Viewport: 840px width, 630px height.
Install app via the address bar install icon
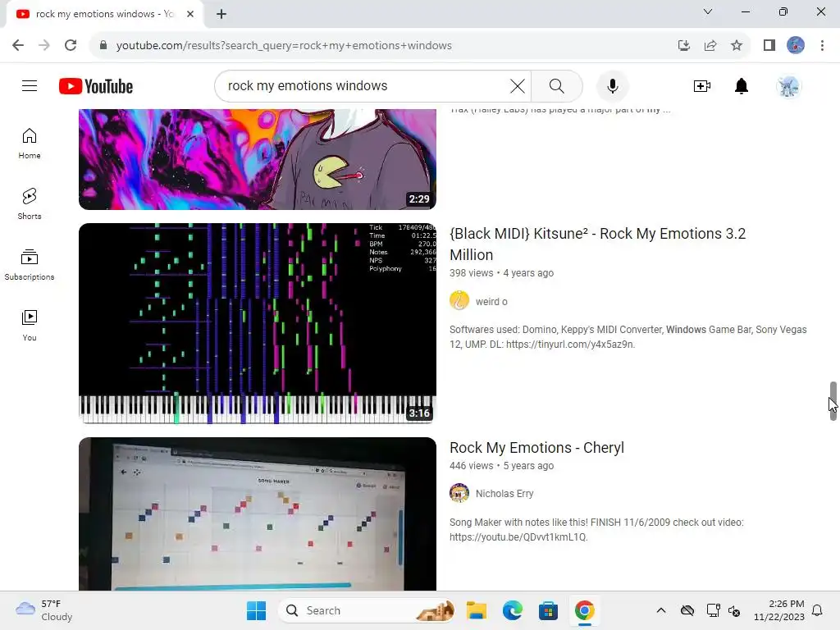point(683,45)
